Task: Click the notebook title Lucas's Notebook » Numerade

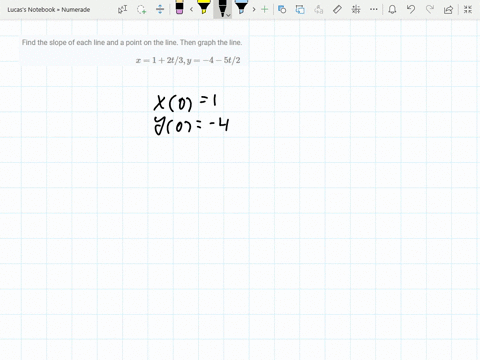Action: pyautogui.click(x=49, y=10)
